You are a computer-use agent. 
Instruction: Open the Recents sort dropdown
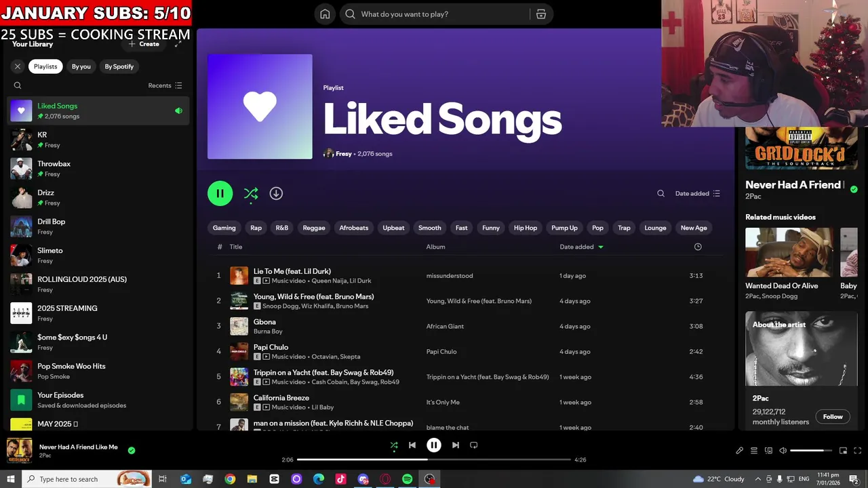tap(165, 85)
